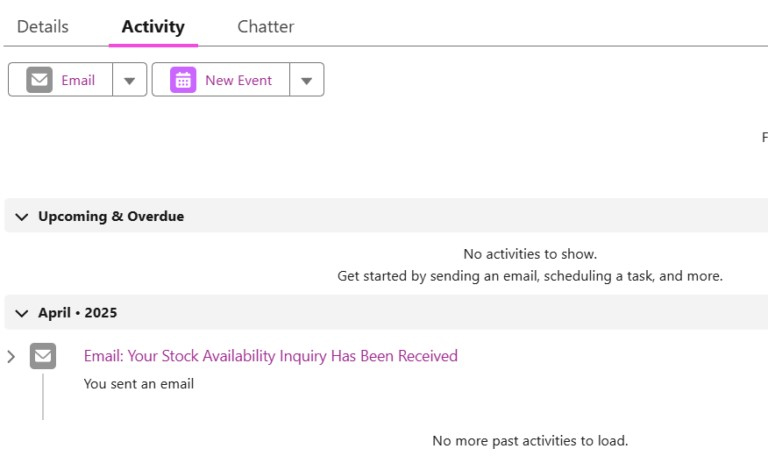
Task: Switch to the Details tab
Action: click(43, 26)
